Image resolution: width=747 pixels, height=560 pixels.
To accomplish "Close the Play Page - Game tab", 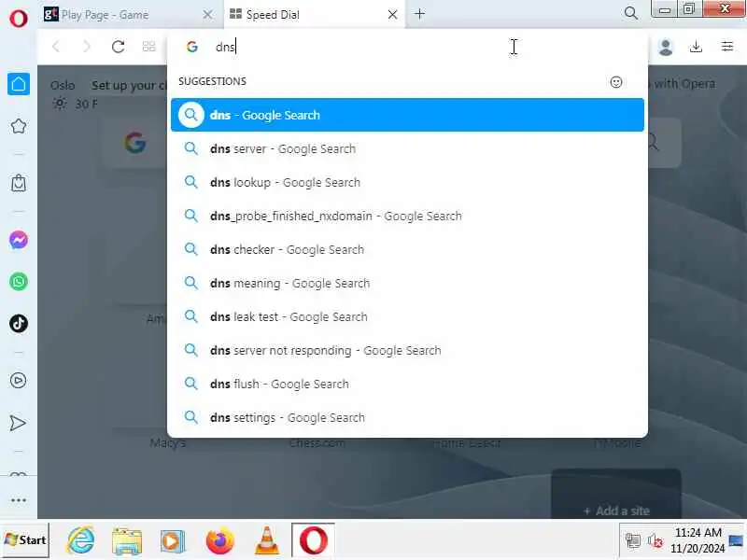I will pos(207,14).
